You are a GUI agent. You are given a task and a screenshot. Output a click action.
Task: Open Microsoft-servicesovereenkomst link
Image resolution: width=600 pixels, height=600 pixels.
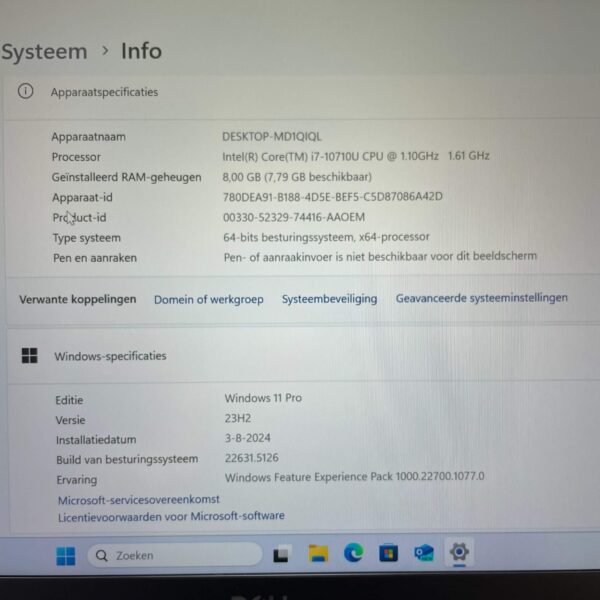click(139, 499)
